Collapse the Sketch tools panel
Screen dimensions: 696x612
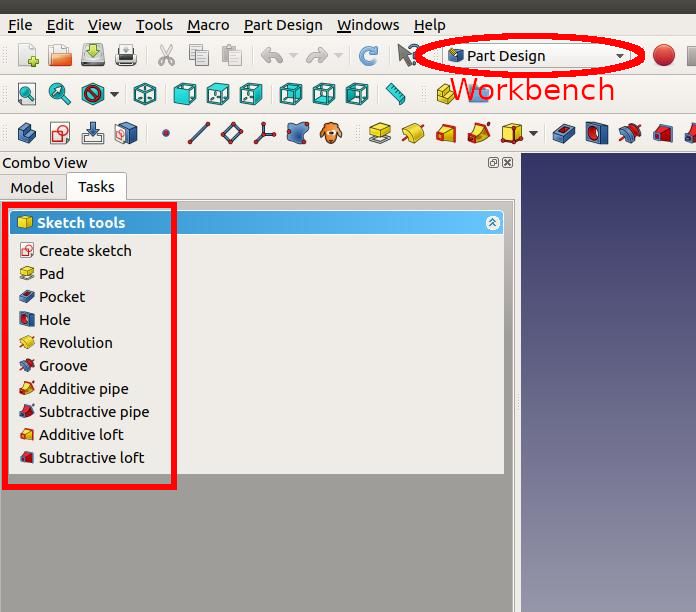492,223
